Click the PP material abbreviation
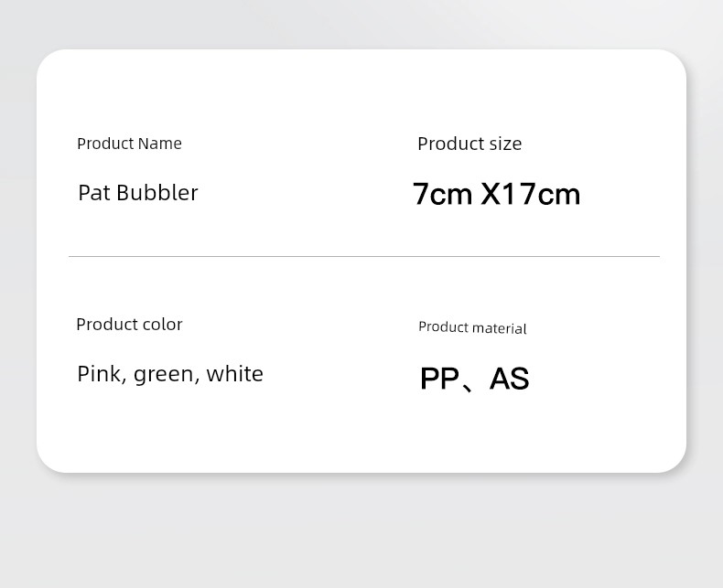Viewport: 723px width, 588px height. (439, 379)
